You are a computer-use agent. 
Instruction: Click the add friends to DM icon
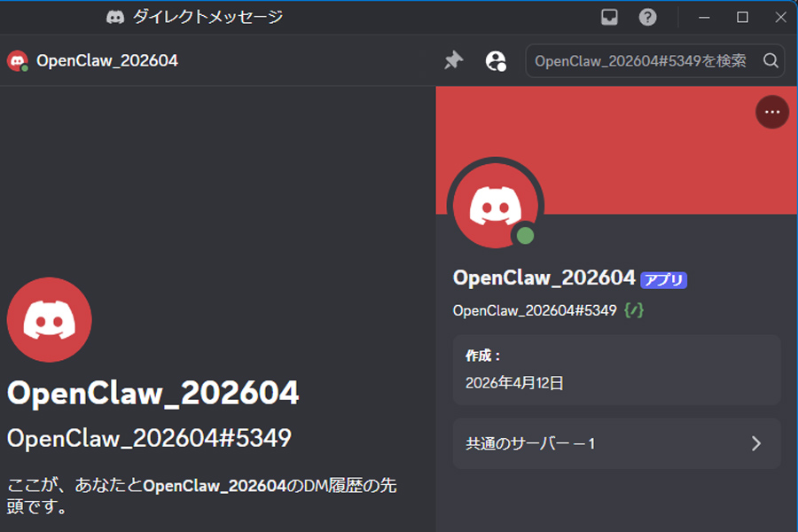[496, 60]
